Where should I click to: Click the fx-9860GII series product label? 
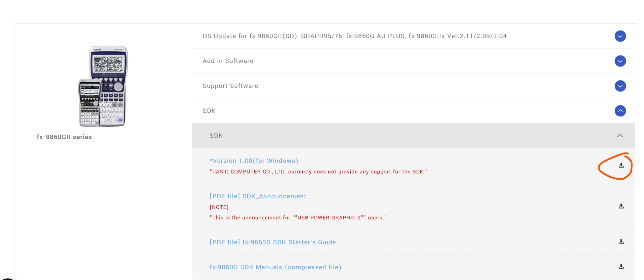tap(64, 137)
